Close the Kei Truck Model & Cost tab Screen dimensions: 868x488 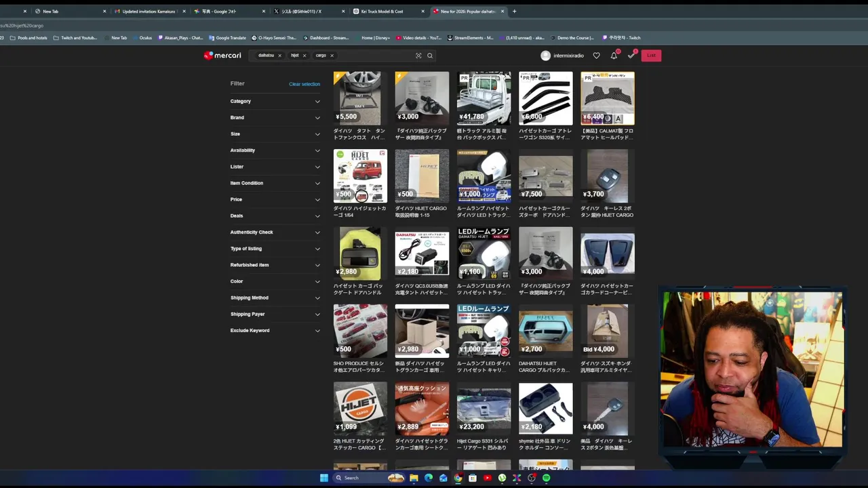pyautogui.click(x=423, y=11)
